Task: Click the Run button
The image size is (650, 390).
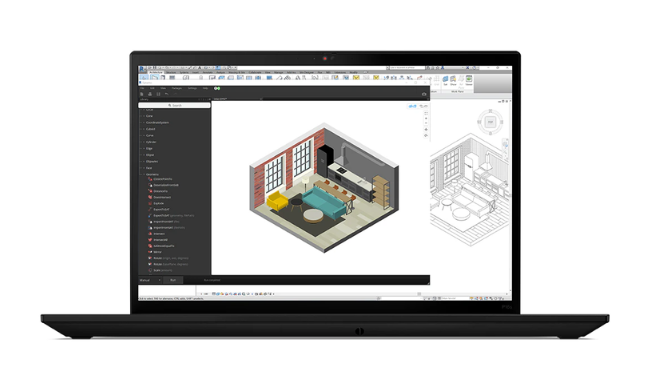Action: click(173, 280)
